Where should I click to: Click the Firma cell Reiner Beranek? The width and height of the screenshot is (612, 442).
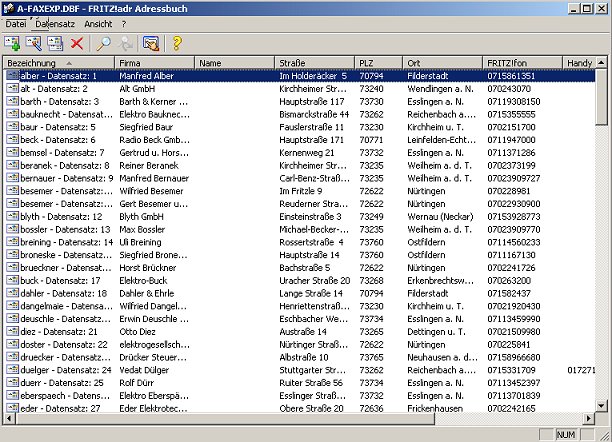pyautogui.click(x=149, y=166)
